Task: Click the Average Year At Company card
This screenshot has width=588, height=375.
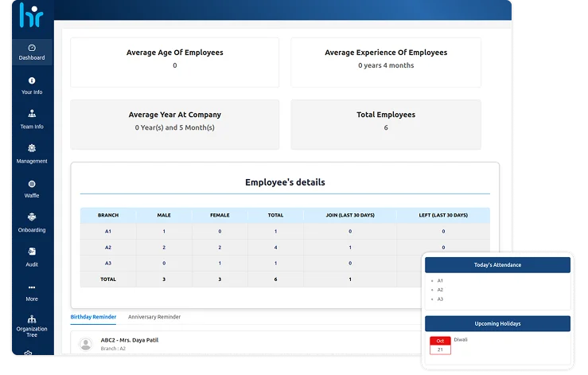Action: click(175, 124)
